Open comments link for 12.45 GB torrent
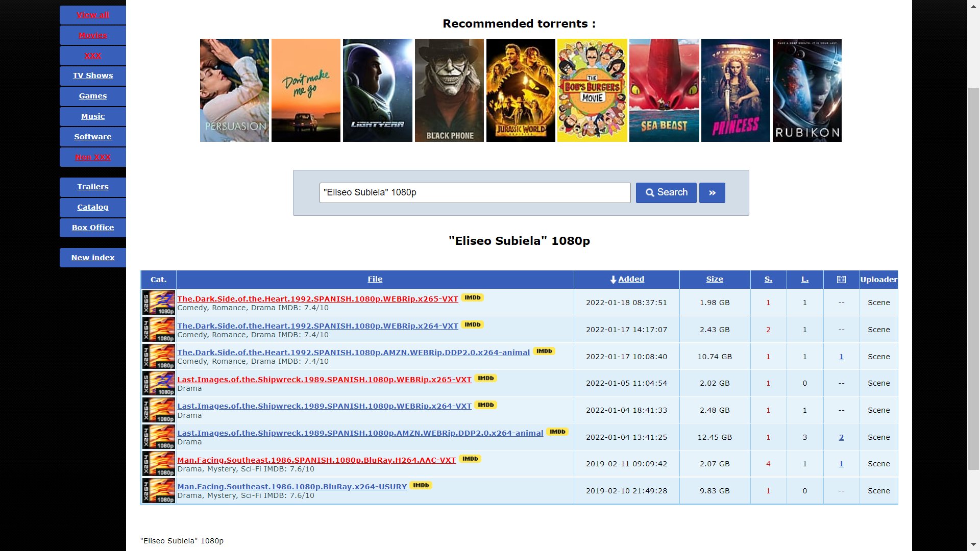980x551 pixels. 841,437
